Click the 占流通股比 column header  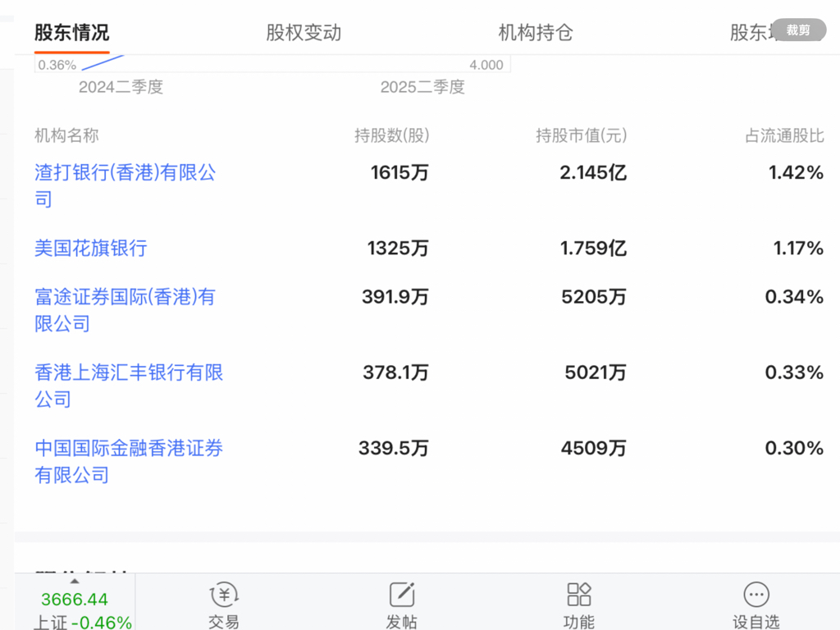tap(784, 135)
